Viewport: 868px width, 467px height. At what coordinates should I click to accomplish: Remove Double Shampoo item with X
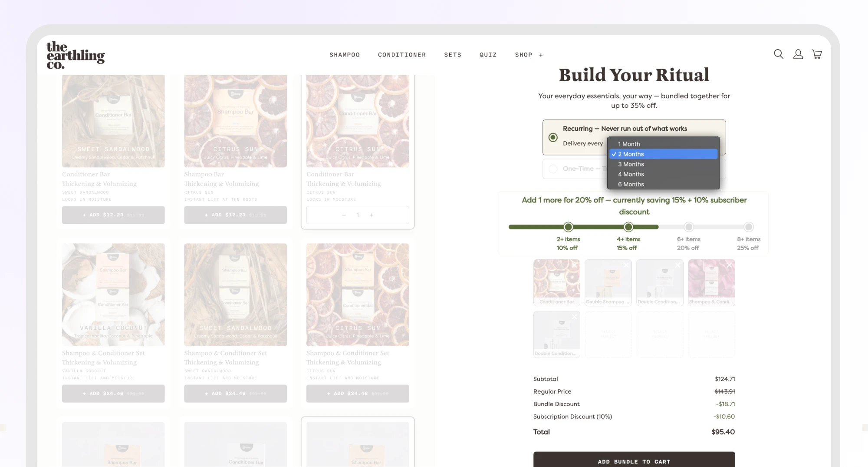tap(626, 265)
